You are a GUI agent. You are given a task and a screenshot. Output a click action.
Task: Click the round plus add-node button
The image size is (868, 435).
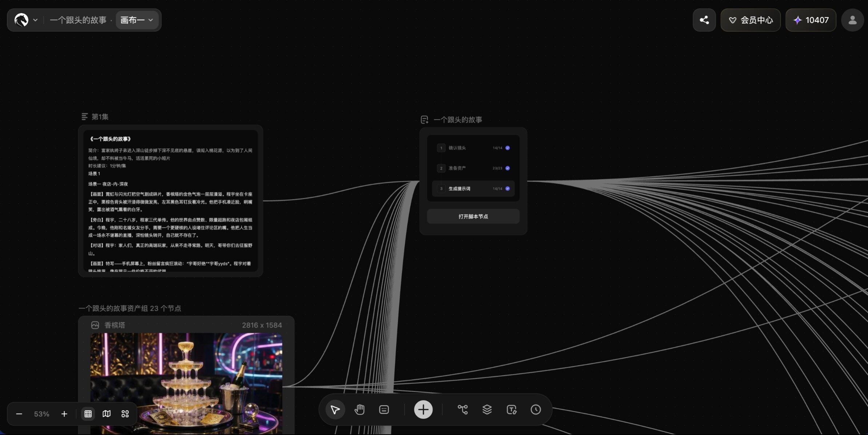(x=423, y=410)
